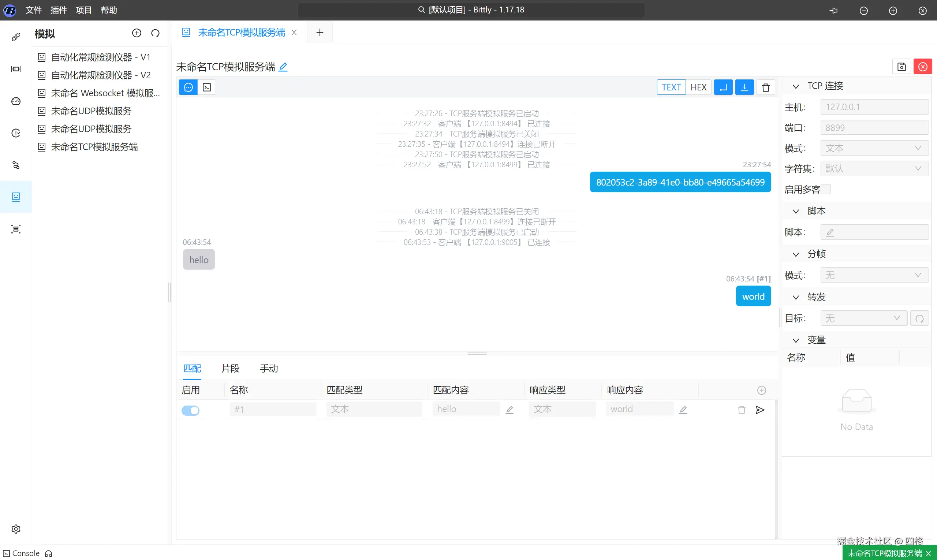Clear messages with the trash icon
This screenshot has height=560, width=937.
click(765, 87)
